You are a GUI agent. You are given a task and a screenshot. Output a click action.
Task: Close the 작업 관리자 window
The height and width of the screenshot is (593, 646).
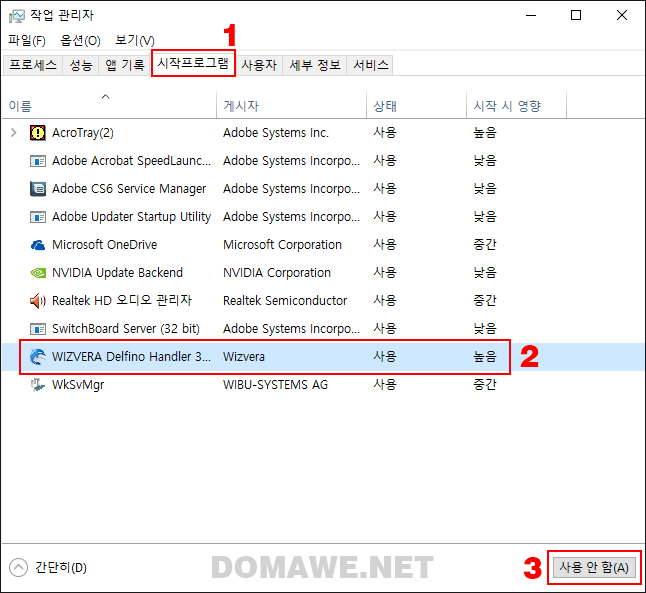(622, 16)
